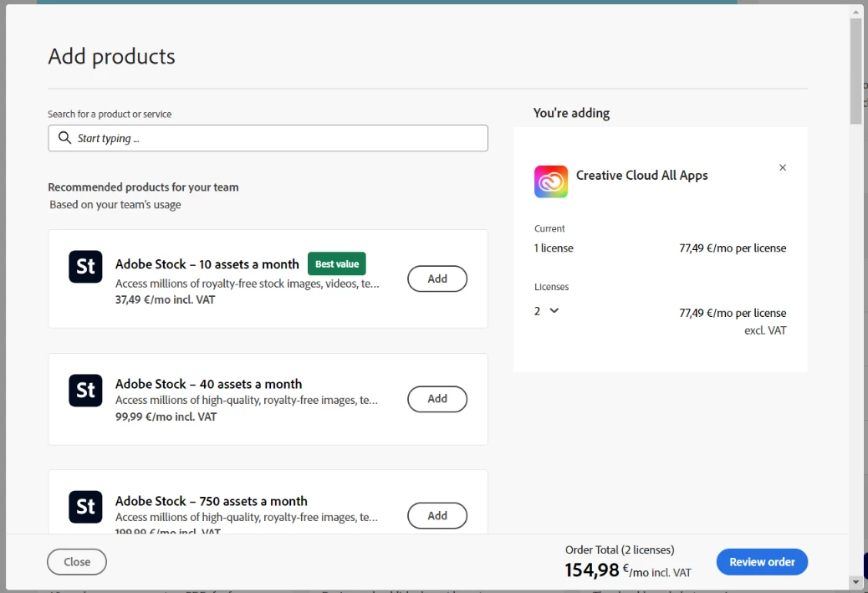Add Adobe Stock 10 assets a month
The height and width of the screenshot is (593, 868).
pyautogui.click(x=437, y=279)
